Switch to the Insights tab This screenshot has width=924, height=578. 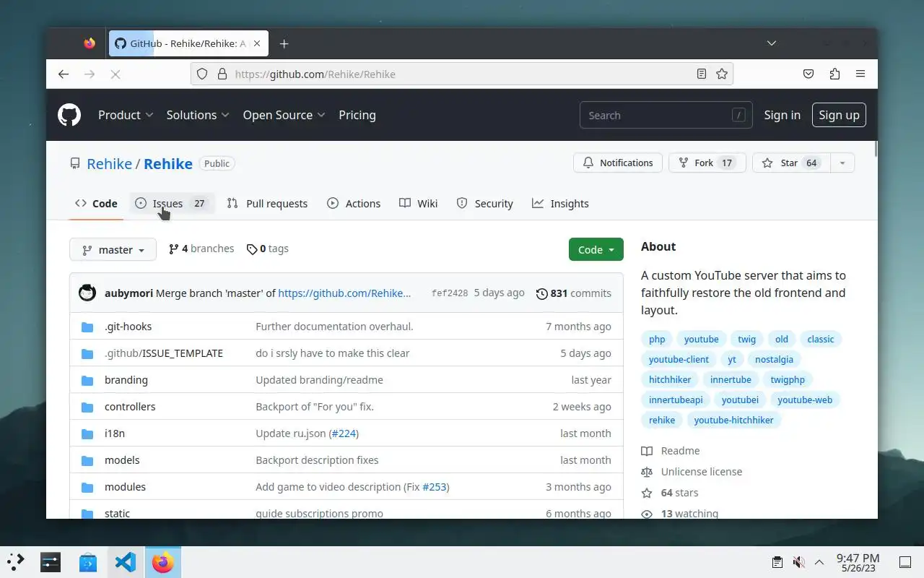[561, 203]
